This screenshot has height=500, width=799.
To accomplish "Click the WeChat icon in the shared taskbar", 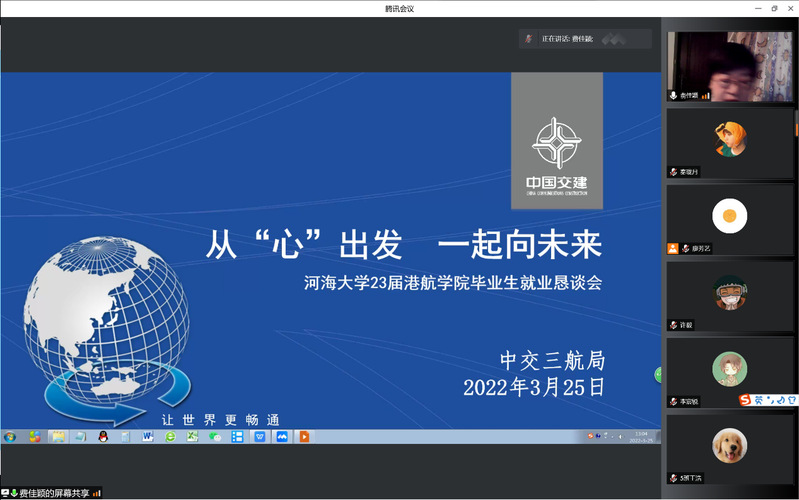I will pos(214,436).
